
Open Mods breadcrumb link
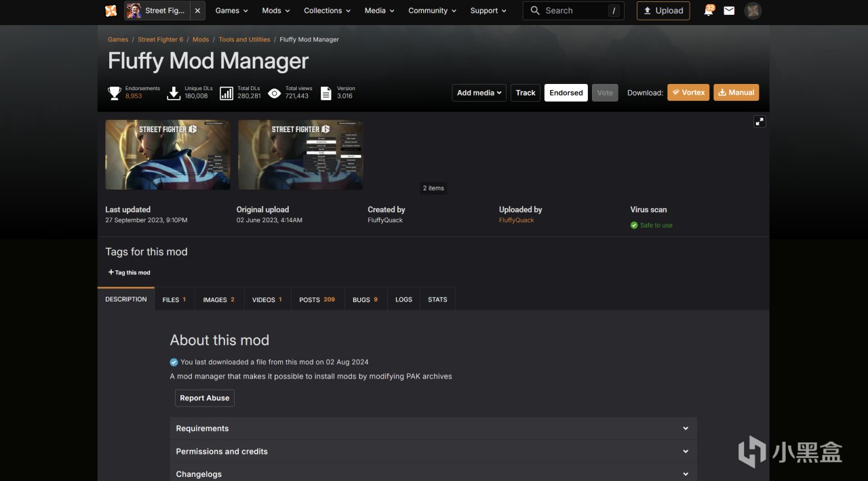click(x=201, y=39)
